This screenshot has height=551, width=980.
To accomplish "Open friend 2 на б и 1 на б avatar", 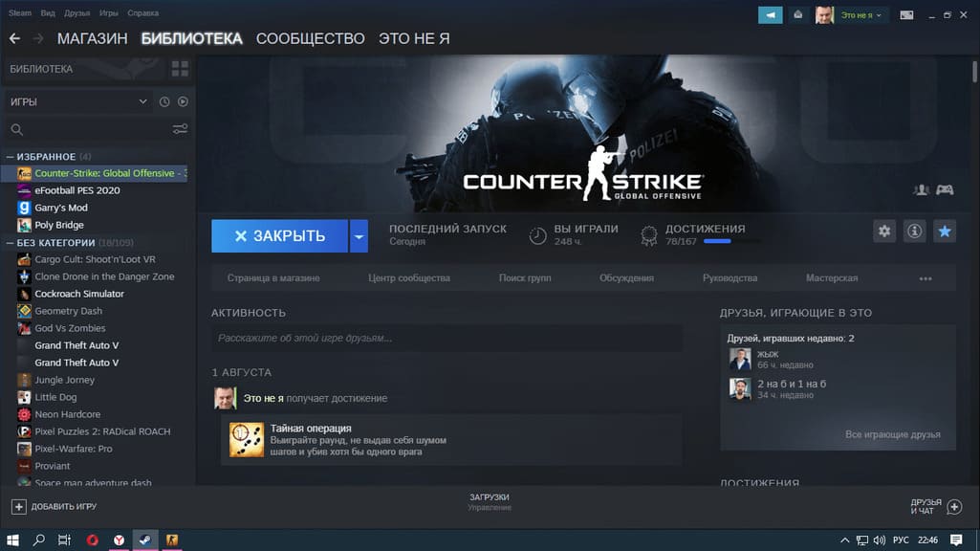I will (x=740, y=389).
